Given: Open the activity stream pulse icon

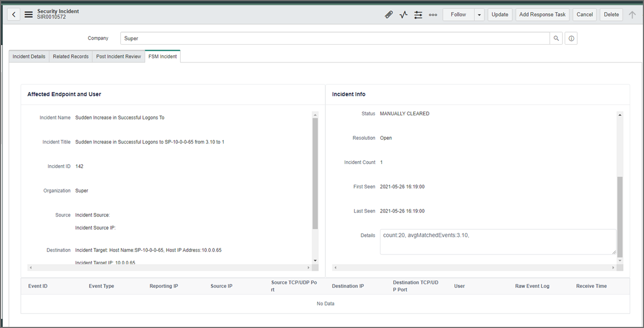Looking at the screenshot, I should [403, 14].
